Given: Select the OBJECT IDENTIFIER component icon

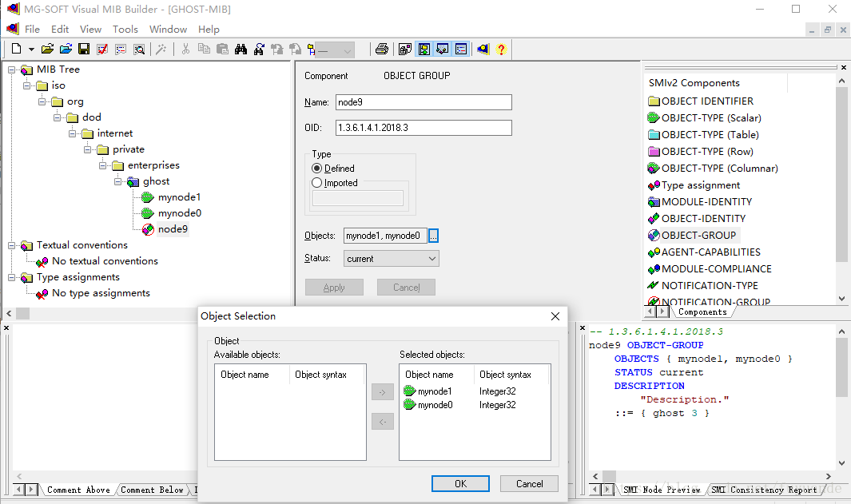Looking at the screenshot, I should tap(654, 101).
